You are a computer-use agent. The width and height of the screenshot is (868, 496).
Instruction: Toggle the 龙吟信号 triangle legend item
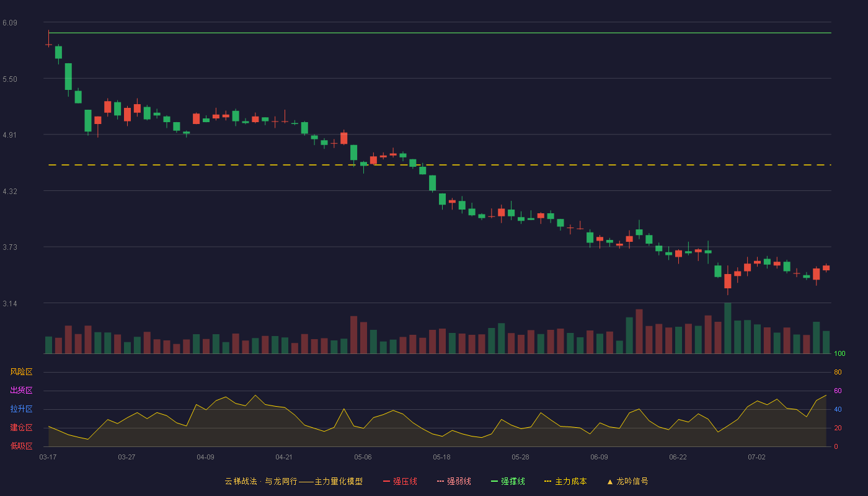click(627, 481)
